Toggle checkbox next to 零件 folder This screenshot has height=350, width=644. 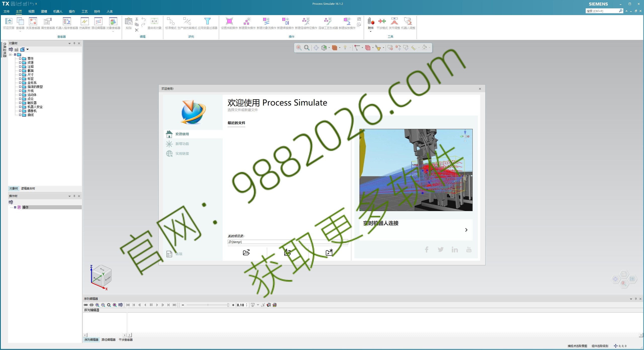20,59
